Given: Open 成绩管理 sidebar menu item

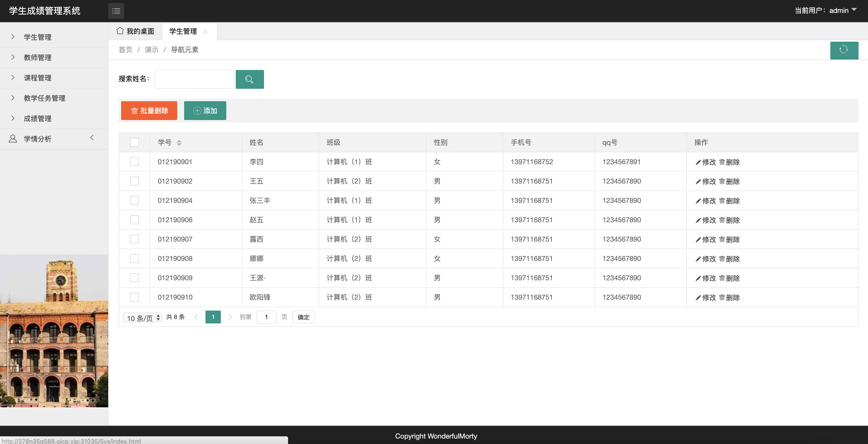Looking at the screenshot, I should click(37, 119).
